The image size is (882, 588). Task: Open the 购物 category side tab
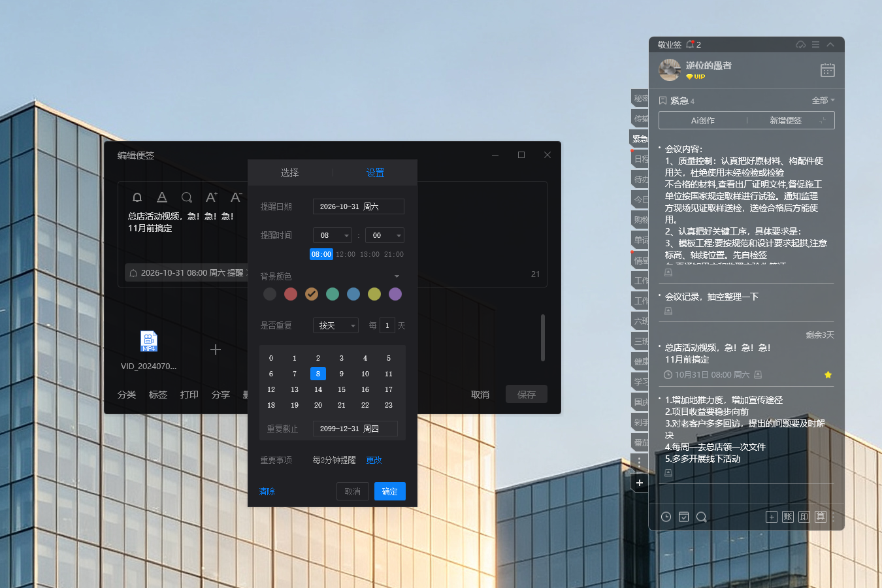coord(640,220)
